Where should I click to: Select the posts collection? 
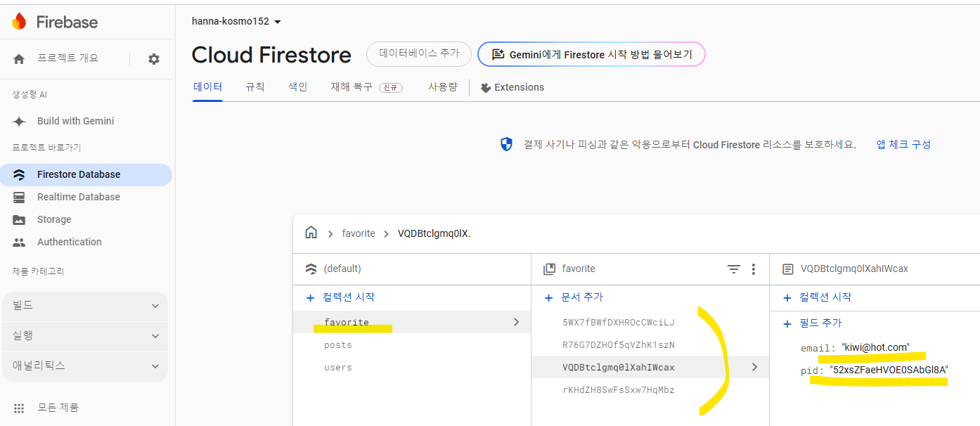tap(412, 345)
